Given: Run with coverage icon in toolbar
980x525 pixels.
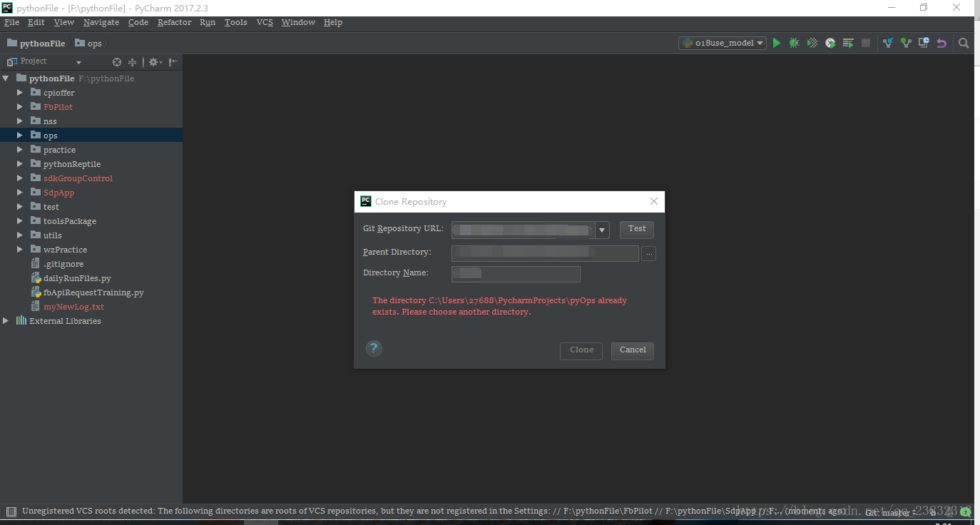Looking at the screenshot, I should point(812,43).
